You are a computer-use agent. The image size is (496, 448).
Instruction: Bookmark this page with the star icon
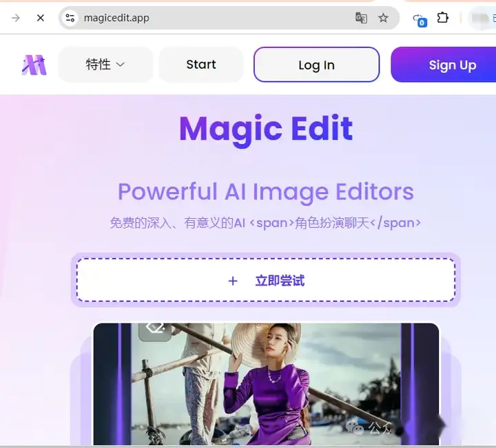(x=383, y=18)
